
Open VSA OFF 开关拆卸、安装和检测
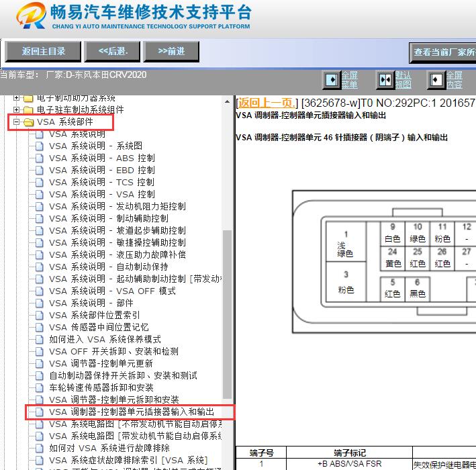(x=114, y=352)
